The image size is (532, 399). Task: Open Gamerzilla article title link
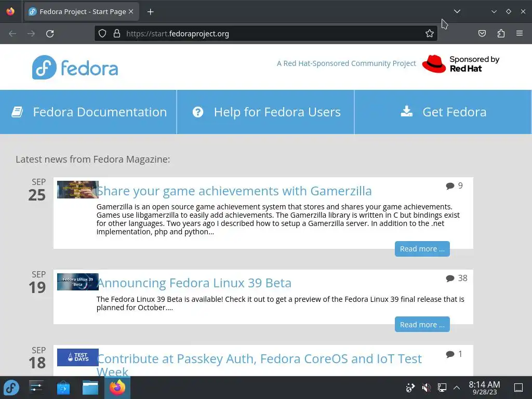pyautogui.click(x=234, y=191)
